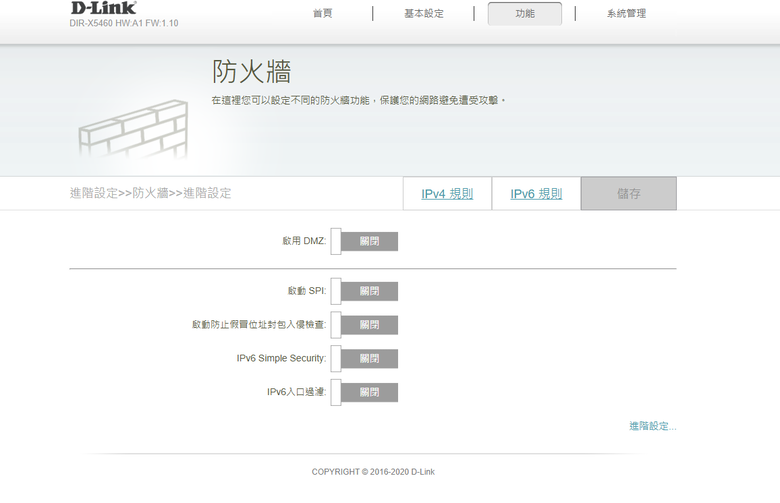Click the firewall brick wall image
Image resolution: width=780 pixels, height=503 pixels.
pyautogui.click(x=133, y=129)
